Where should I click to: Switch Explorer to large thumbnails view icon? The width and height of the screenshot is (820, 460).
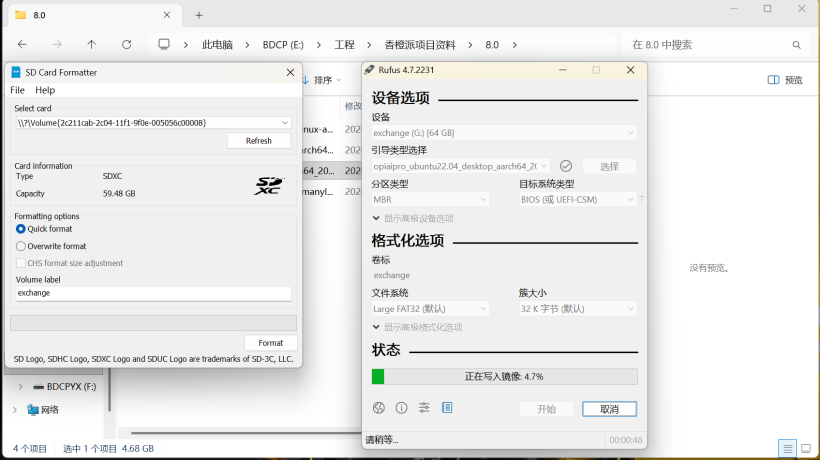pyautogui.click(x=806, y=448)
